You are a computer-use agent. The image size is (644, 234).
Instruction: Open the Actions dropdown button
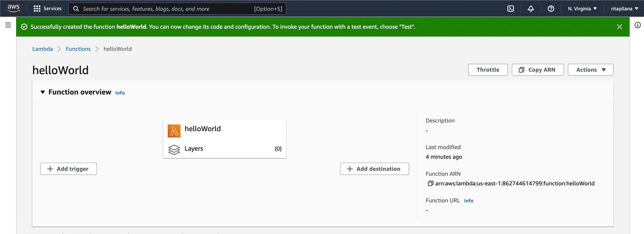[x=590, y=70]
